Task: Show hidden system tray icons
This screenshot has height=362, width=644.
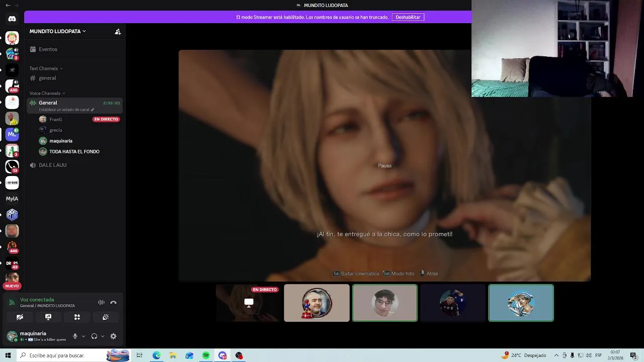Action: [x=556, y=355]
